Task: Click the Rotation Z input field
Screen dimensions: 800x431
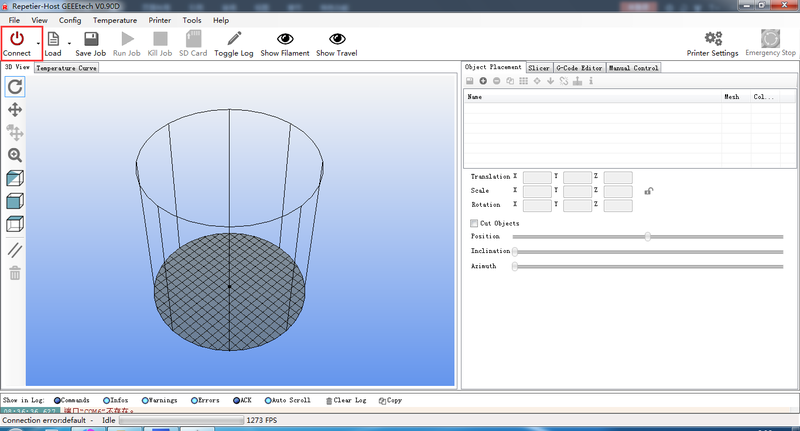Action: point(618,206)
